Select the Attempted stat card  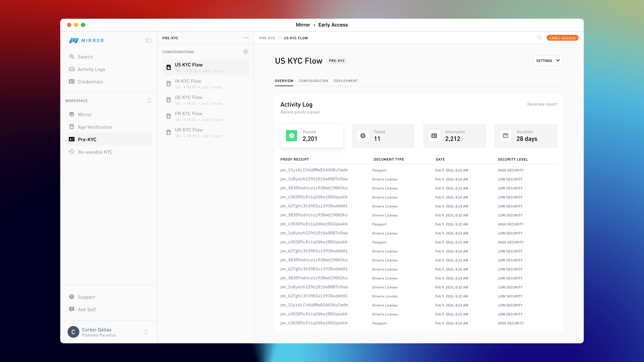tap(454, 136)
